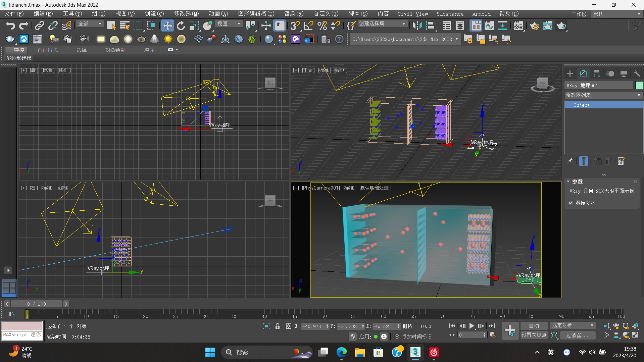Open the Layer Explorer icon
The width and height of the screenshot is (644, 362).
click(x=460, y=26)
